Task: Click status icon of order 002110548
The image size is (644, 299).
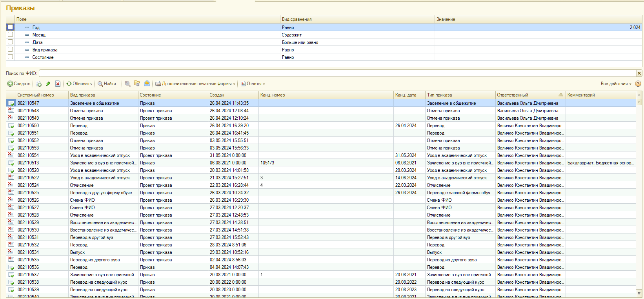Action: tap(11, 111)
